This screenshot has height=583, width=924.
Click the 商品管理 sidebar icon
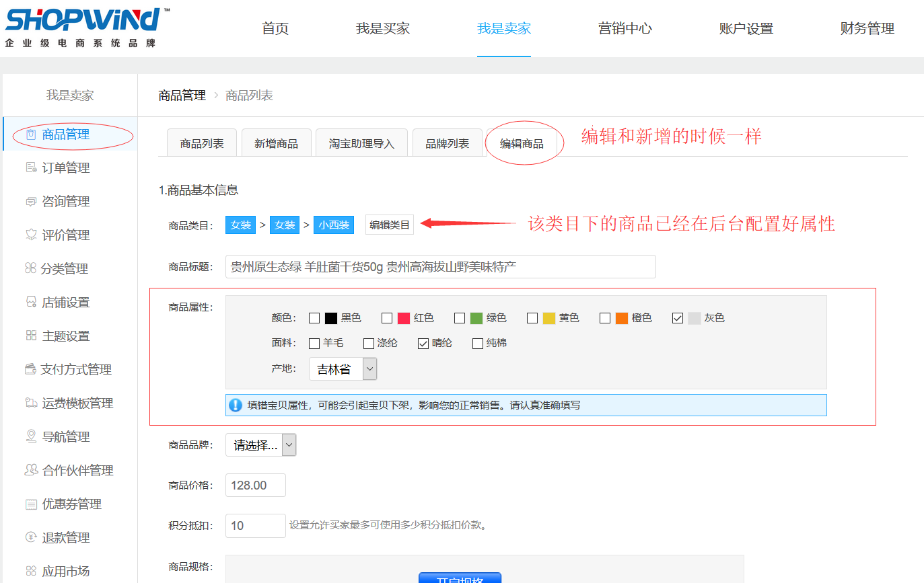click(31, 134)
